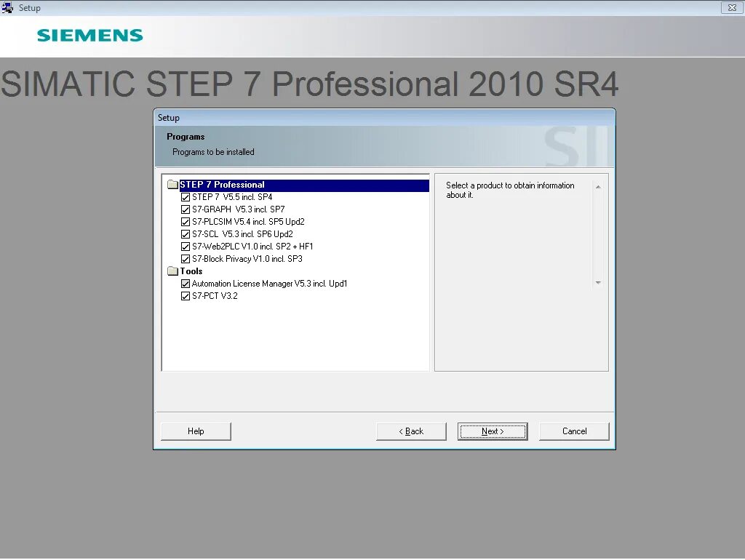Click the Setup app icon in title bar
This screenshot has height=560, width=745.
[x=7, y=7]
